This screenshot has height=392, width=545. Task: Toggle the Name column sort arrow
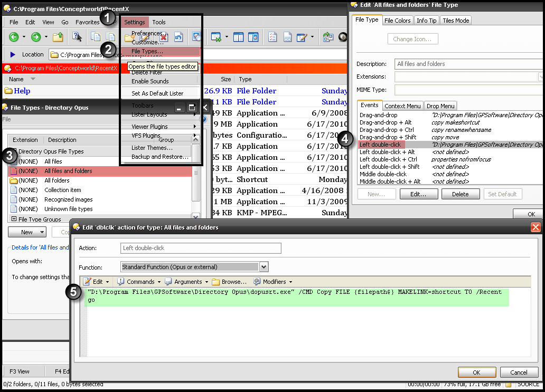point(33,79)
